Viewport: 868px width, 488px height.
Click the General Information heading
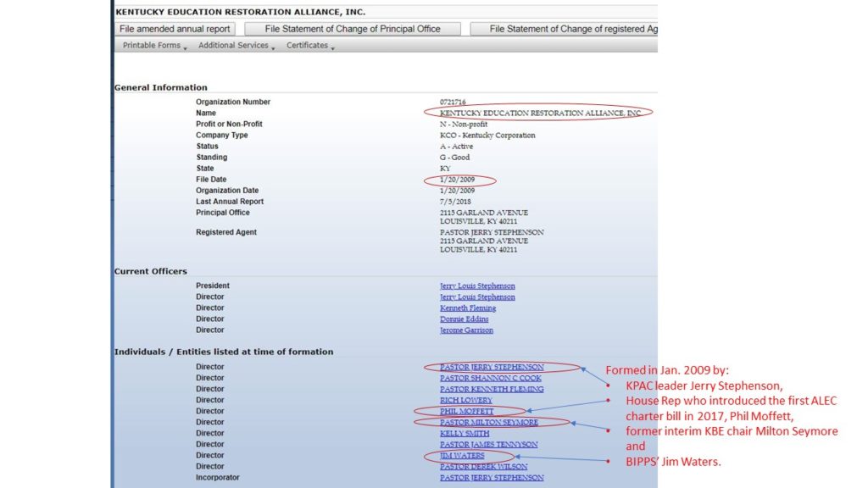160,87
